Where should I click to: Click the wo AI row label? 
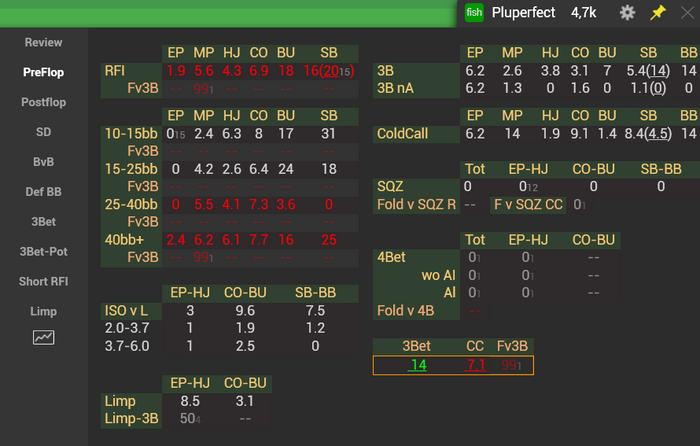(x=438, y=275)
